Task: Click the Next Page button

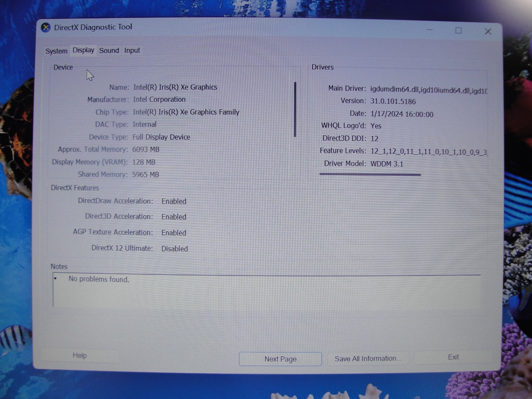Action: [x=280, y=359]
